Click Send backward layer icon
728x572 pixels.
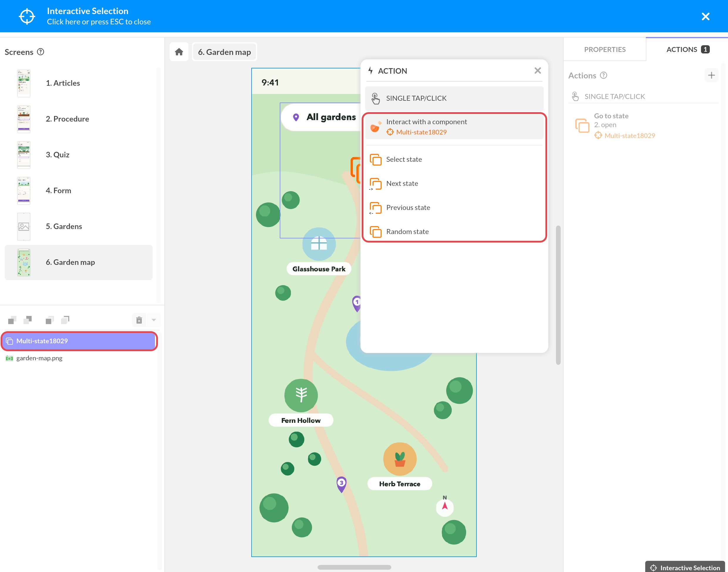click(28, 320)
